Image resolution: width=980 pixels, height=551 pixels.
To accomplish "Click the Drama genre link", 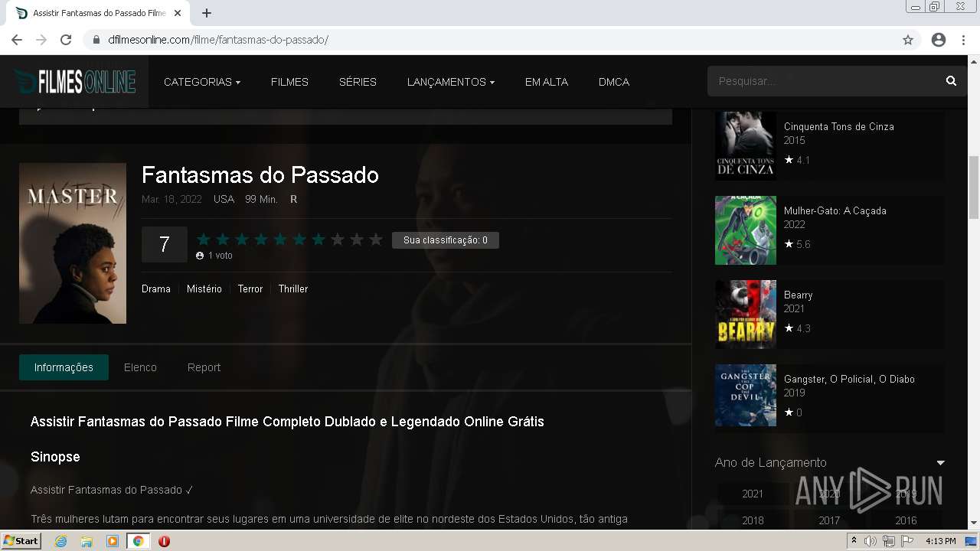I will [x=156, y=289].
